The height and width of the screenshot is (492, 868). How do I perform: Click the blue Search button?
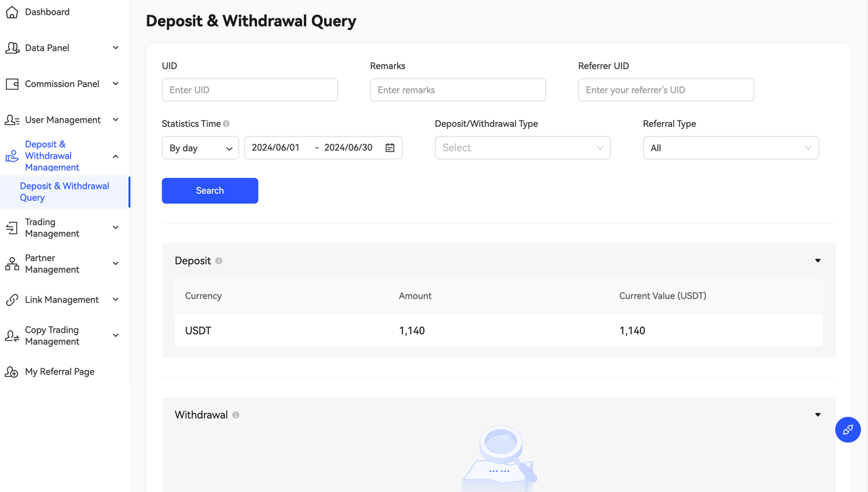point(210,191)
